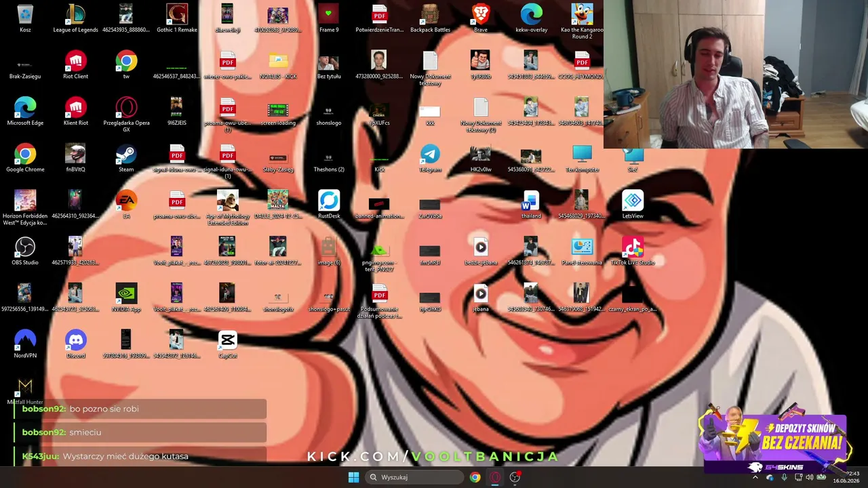This screenshot has width=868, height=488.
Task: Open the Discord desktop shortcut
Action: (x=75, y=345)
